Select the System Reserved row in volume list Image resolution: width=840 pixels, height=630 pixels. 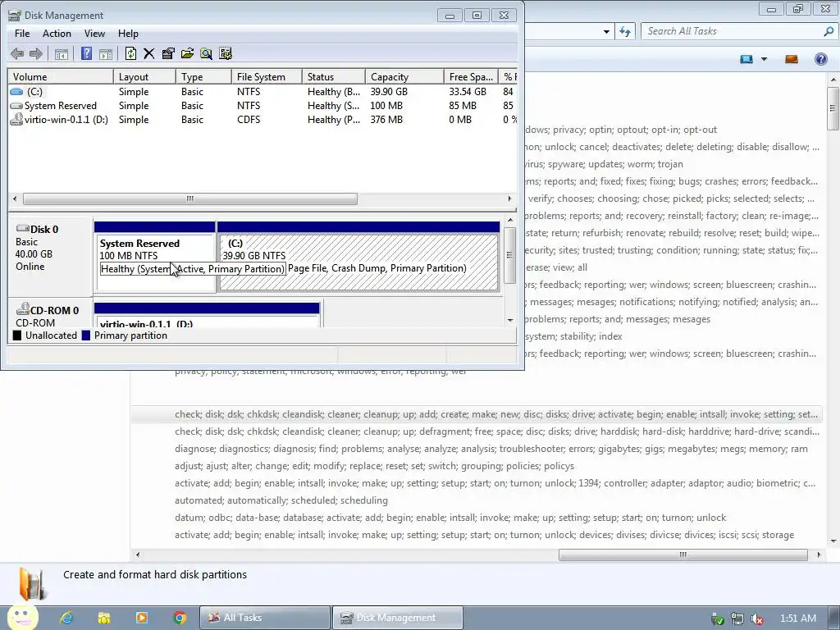click(x=262, y=106)
